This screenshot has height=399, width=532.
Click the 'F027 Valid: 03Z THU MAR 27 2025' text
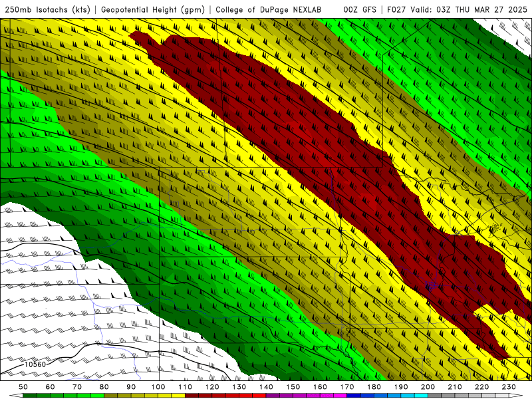(457, 9)
